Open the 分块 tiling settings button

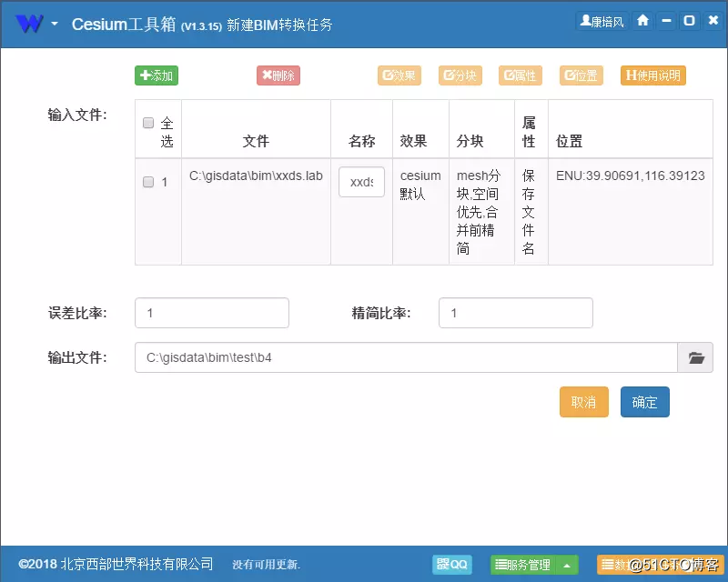(x=460, y=75)
